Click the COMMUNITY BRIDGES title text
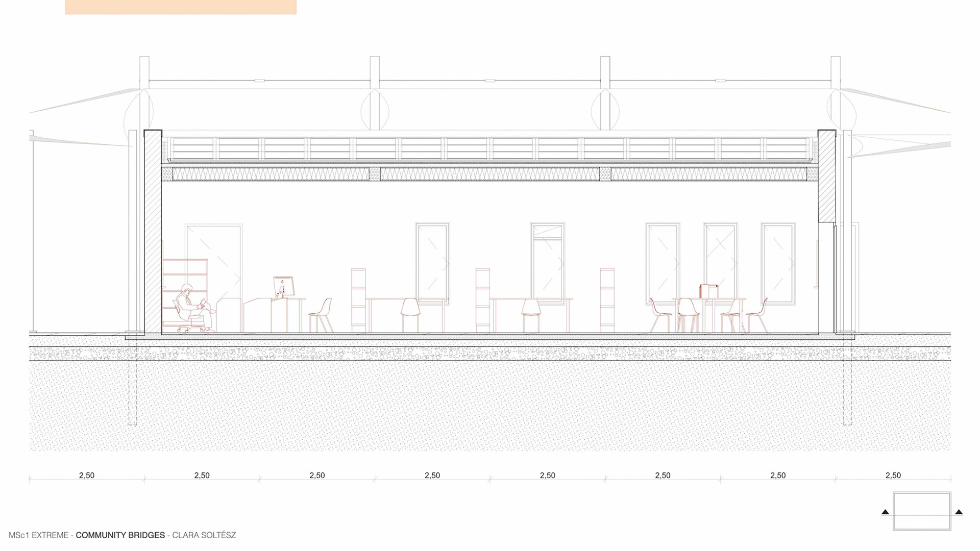 pos(120,535)
